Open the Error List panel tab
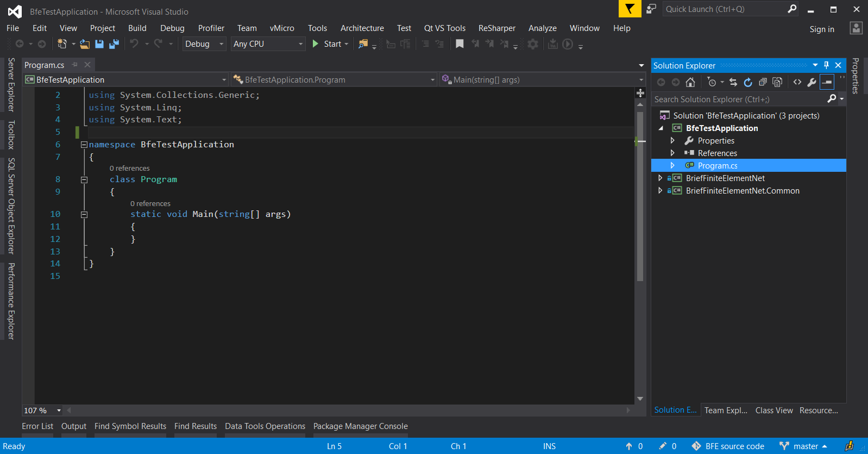 (x=37, y=426)
